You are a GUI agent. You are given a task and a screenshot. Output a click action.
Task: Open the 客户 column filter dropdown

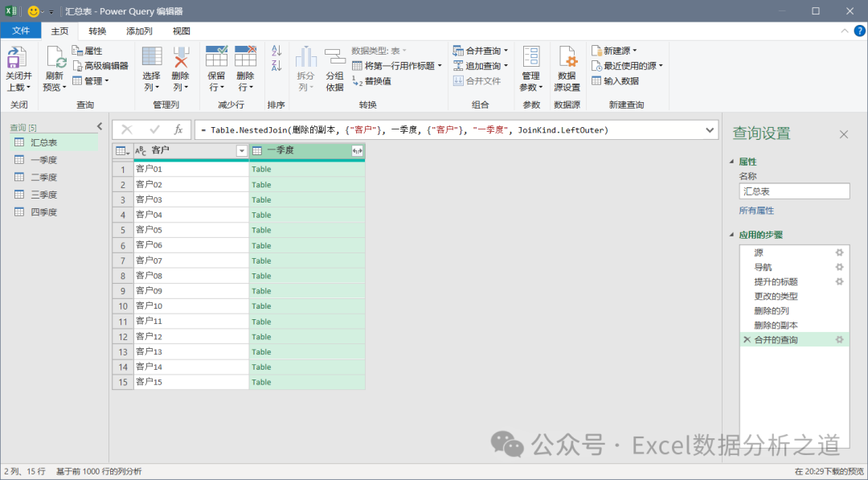(242, 150)
